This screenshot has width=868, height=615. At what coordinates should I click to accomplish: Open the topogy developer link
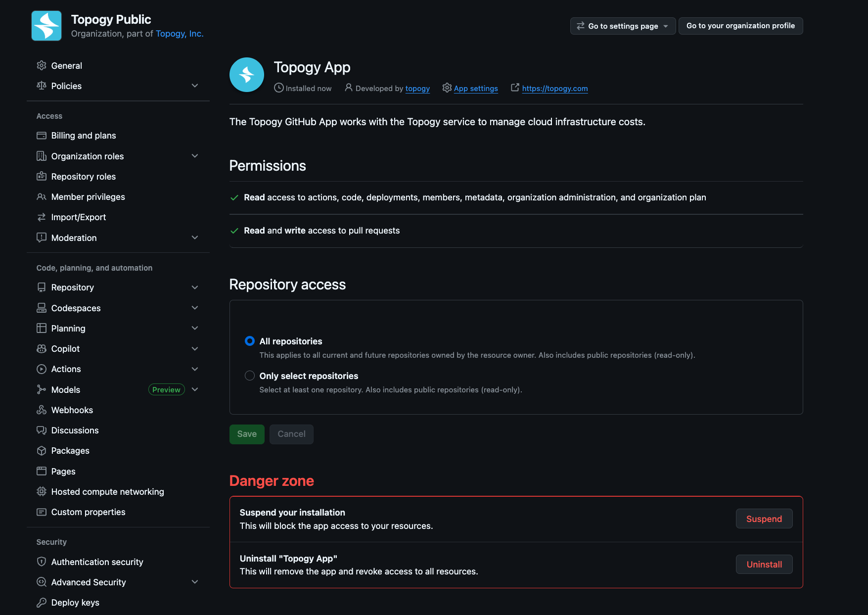pos(417,88)
